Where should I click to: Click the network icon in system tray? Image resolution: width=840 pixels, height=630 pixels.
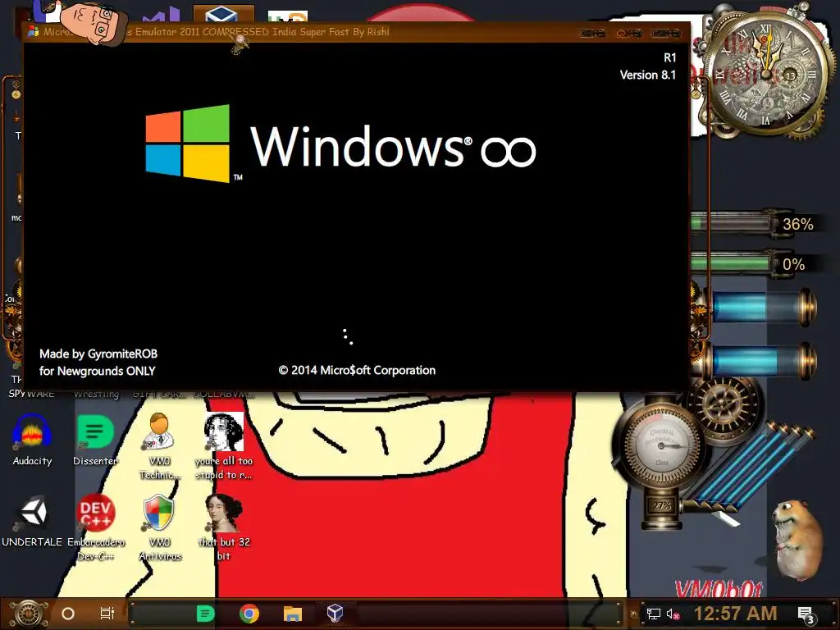tap(654, 614)
